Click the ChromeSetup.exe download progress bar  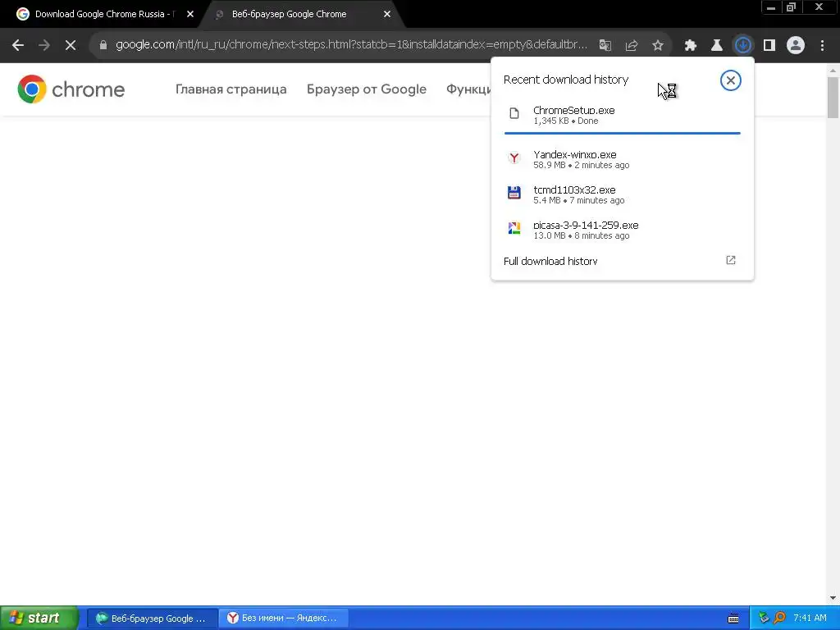tap(623, 133)
